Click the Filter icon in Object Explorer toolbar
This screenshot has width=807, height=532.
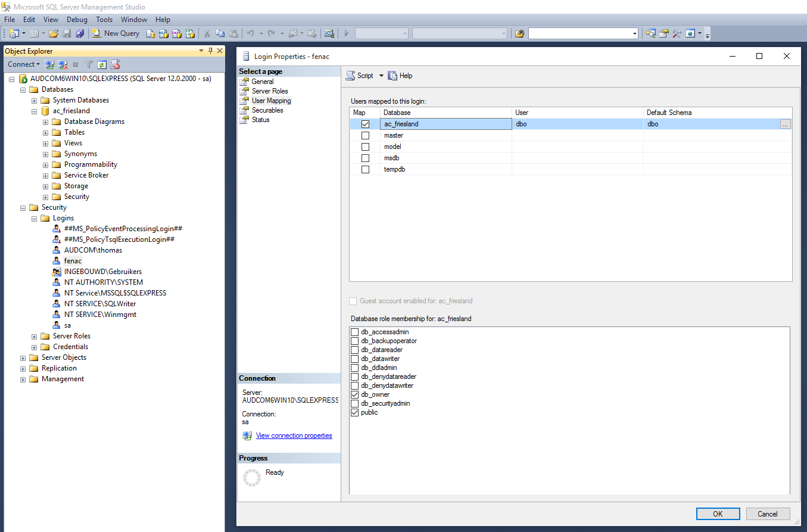[89, 64]
